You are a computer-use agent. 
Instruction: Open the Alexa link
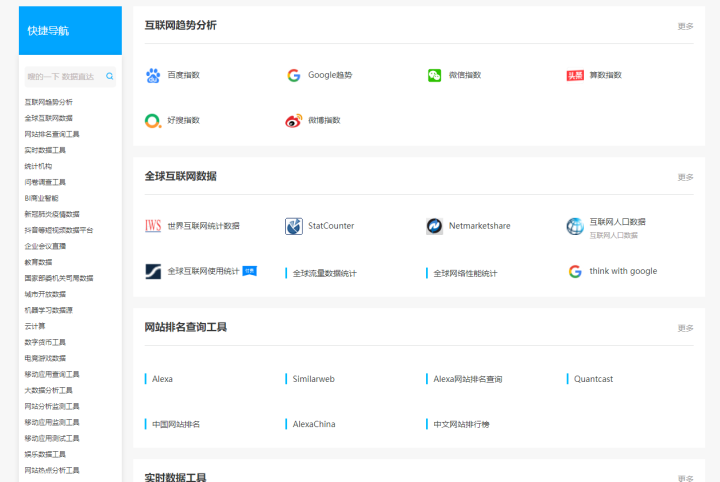163,379
